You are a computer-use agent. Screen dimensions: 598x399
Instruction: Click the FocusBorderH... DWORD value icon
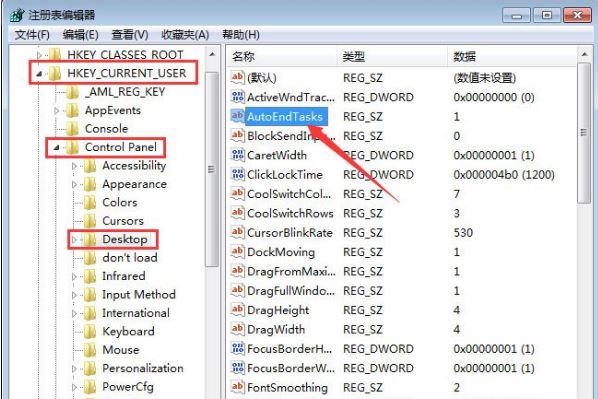click(238, 348)
